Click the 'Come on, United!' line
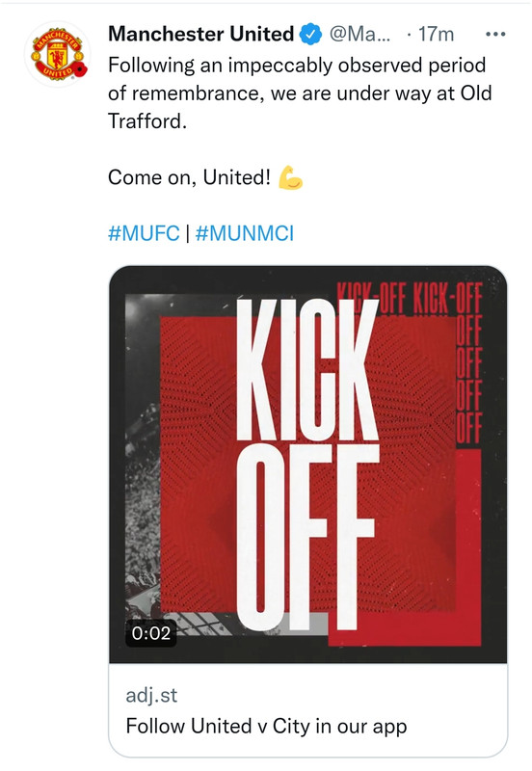 coord(189,177)
